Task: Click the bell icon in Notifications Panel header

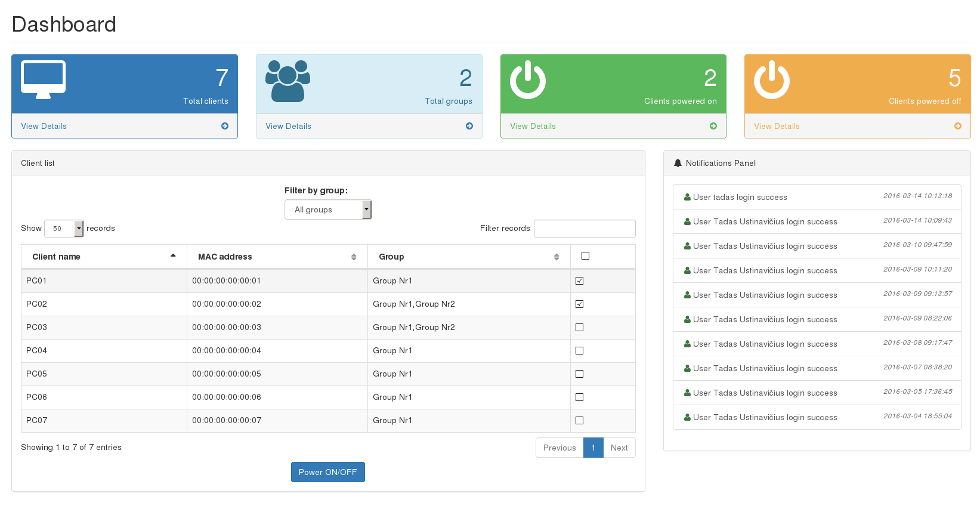Action: 678,163
